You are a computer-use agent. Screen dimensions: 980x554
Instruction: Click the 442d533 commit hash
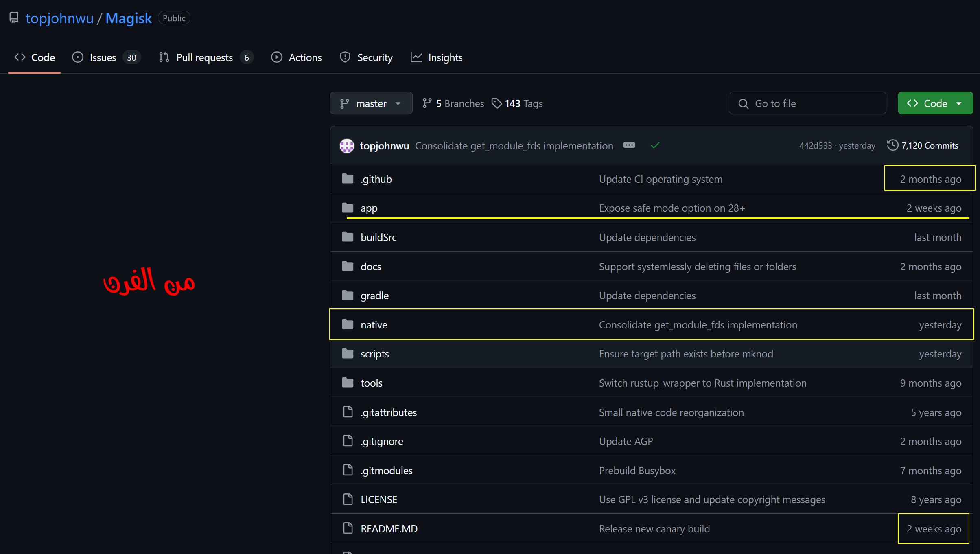(815, 146)
